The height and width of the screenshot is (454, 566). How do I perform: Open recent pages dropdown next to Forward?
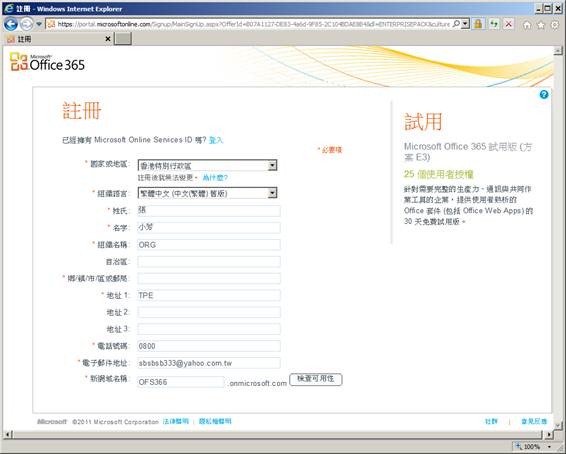pyautogui.click(x=39, y=24)
